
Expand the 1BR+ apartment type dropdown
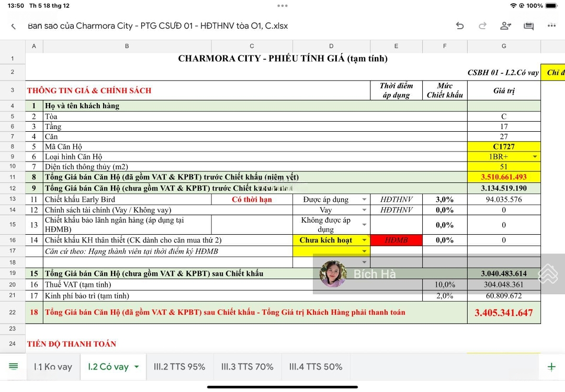point(535,157)
